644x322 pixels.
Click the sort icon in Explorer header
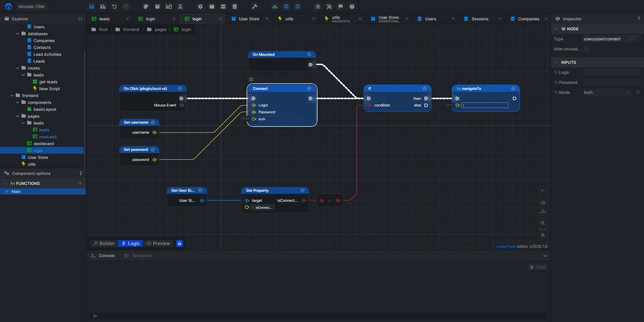[80, 19]
